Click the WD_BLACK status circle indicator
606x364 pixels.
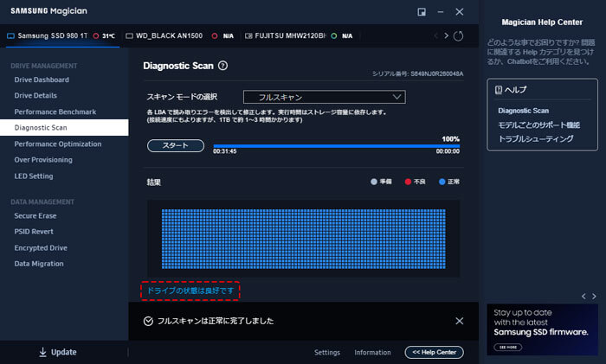pyautogui.click(x=215, y=36)
